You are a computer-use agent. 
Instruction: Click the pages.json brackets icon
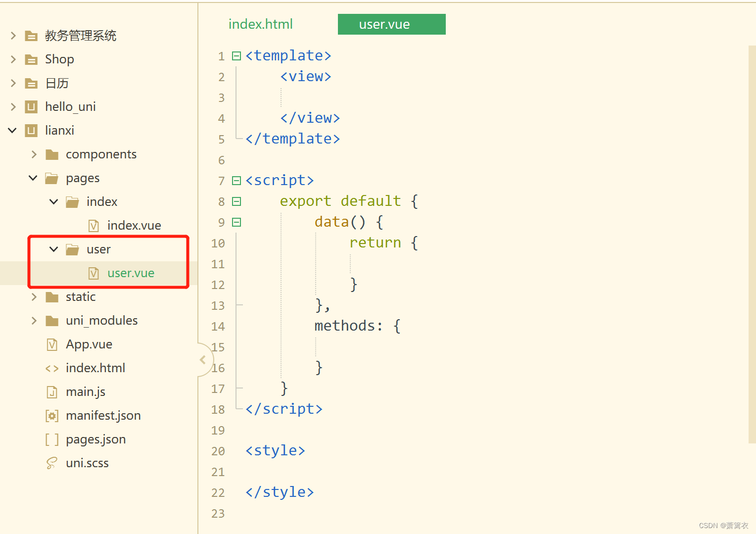(x=52, y=439)
